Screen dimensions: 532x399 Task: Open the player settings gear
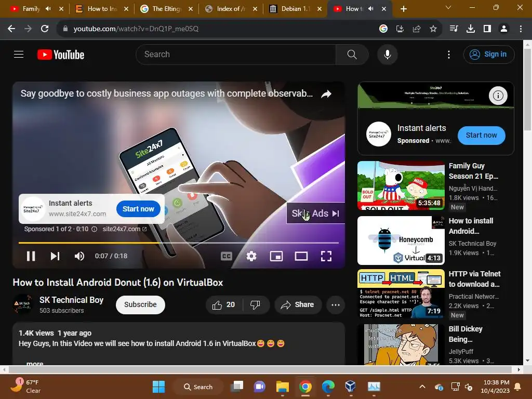click(x=251, y=256)
